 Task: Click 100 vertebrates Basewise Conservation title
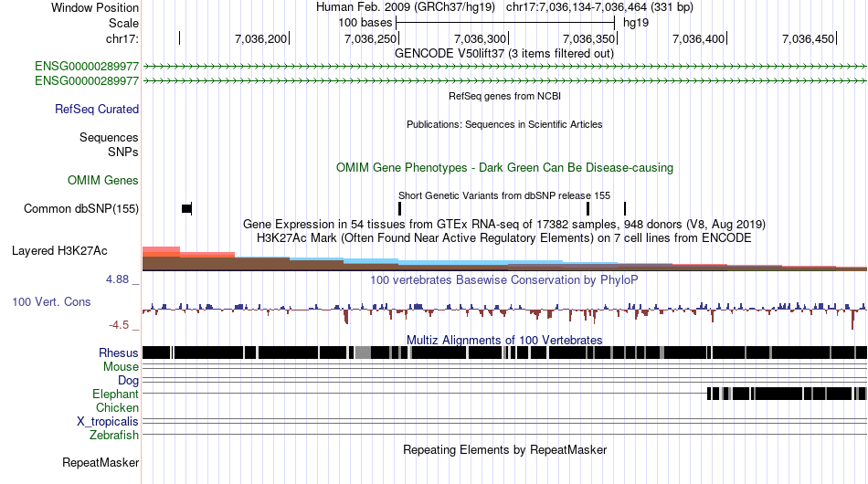504,279
